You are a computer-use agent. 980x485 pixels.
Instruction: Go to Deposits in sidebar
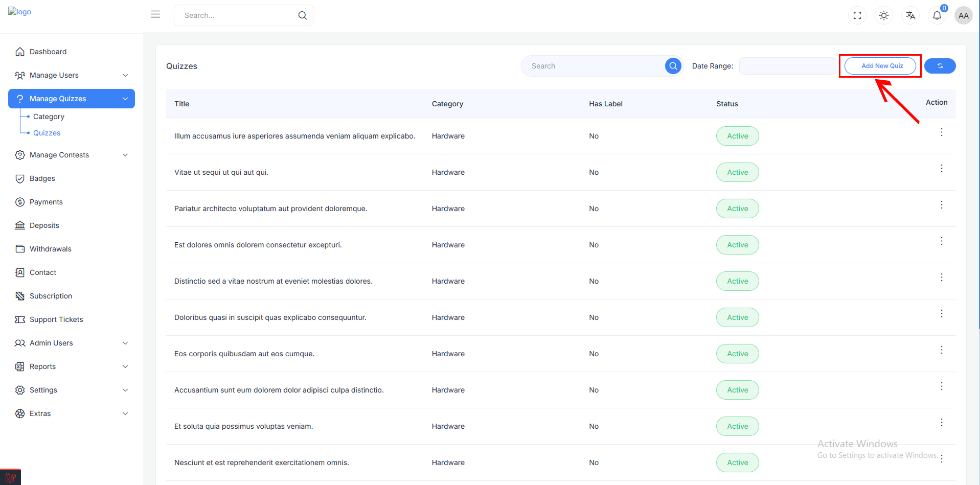(72, 225)
